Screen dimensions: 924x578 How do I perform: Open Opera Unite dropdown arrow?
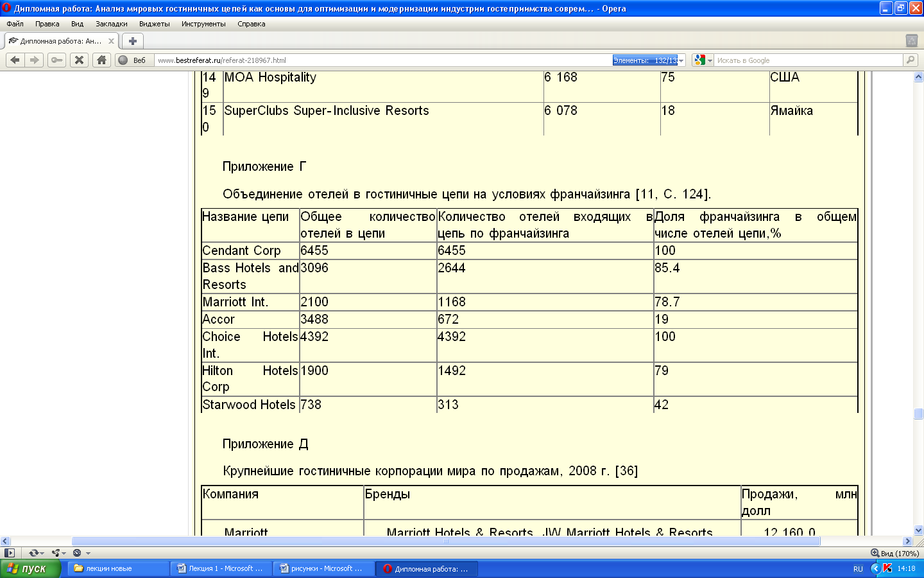[x=64, y=553]
